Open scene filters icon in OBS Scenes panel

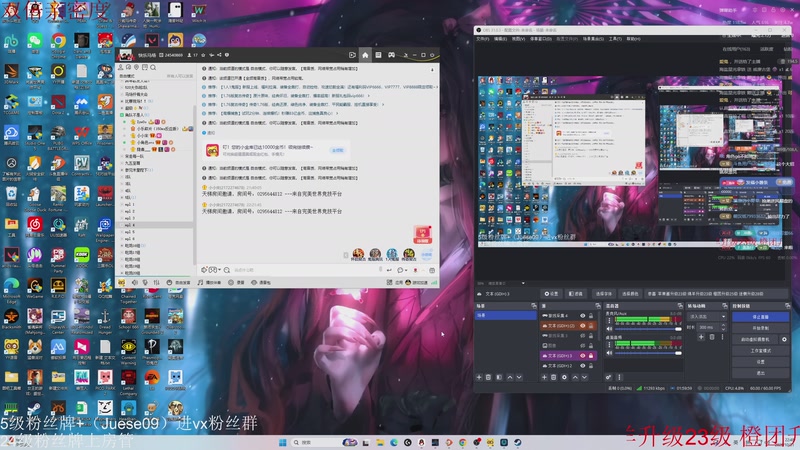[x=499, y=378]
